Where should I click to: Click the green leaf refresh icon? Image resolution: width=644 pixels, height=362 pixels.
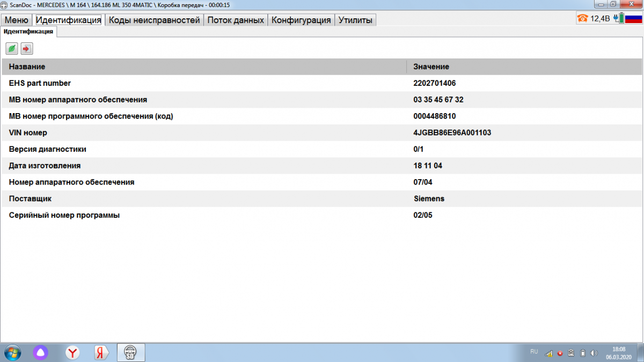click(12, 49)
